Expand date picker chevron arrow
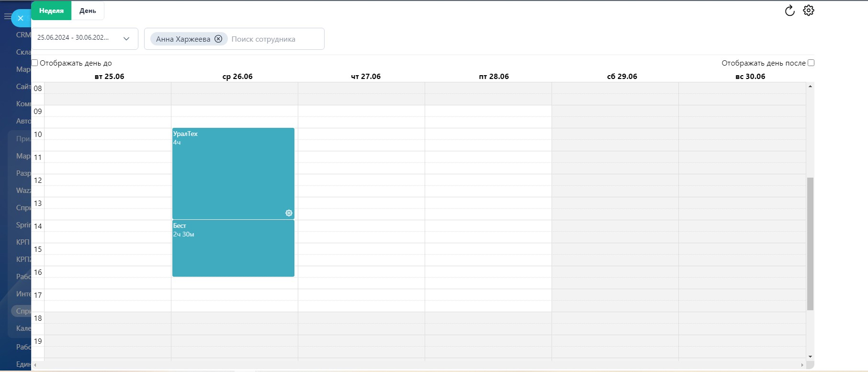 (126, 39)
